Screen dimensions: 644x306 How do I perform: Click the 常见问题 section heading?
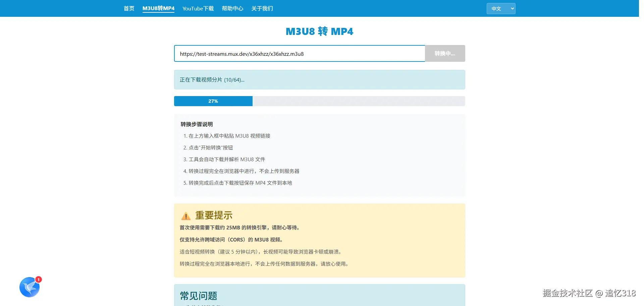coord(198,296)
